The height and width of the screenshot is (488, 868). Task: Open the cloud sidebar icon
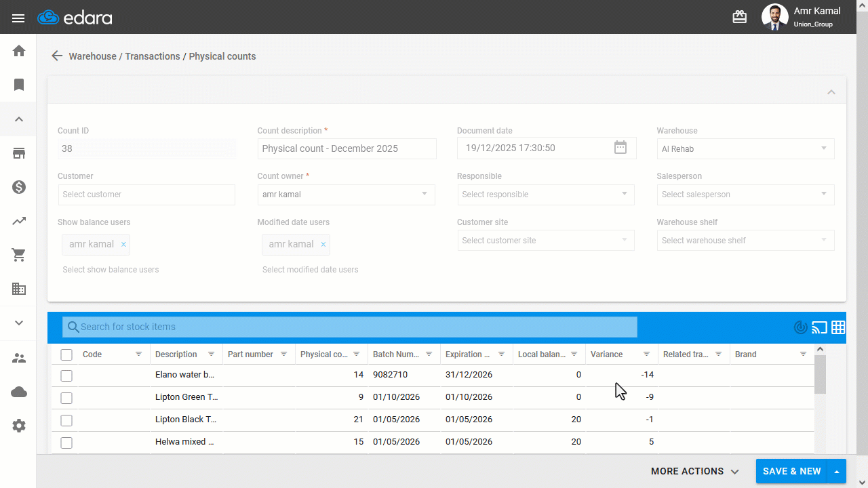tap(19, 392)
